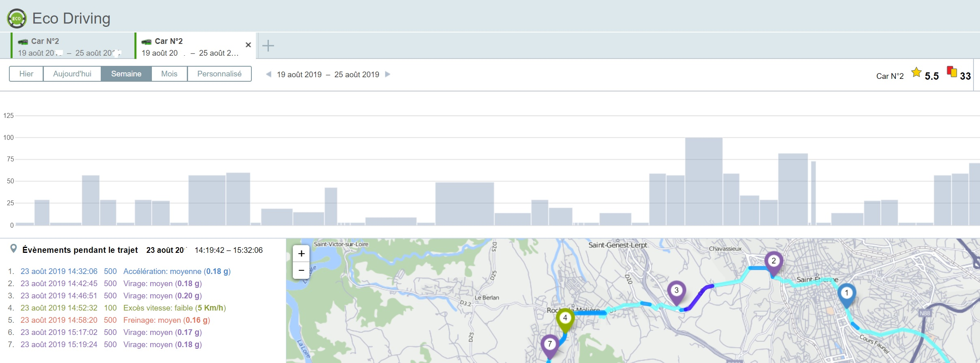Close the second Car N°2 tab
The width and height of the screenshot is (980, 363).
248,45
